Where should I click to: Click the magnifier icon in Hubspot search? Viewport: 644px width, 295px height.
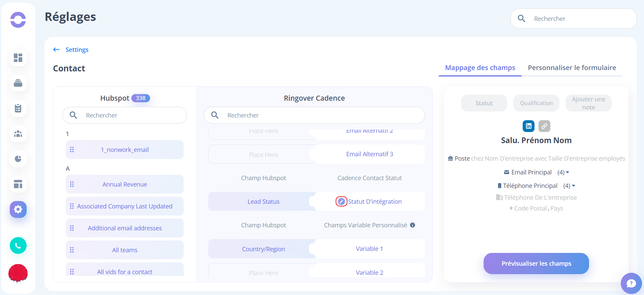click(x=73, y=115)
